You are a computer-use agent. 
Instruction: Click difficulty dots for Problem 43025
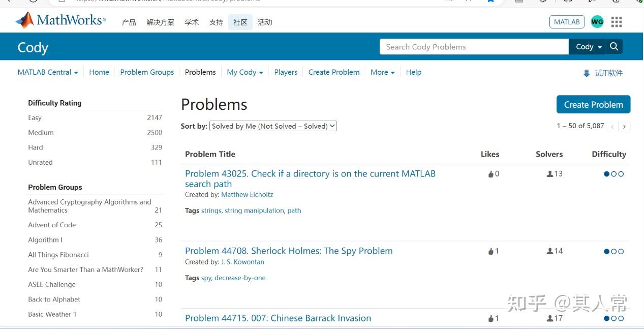[614, 174]
